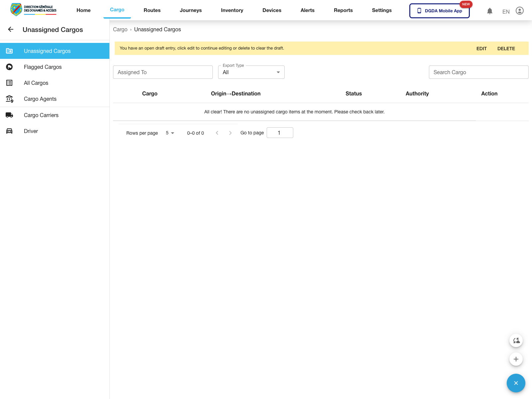
Task: Click the Cargo Carriers truck icon
Action: (9, 115)
